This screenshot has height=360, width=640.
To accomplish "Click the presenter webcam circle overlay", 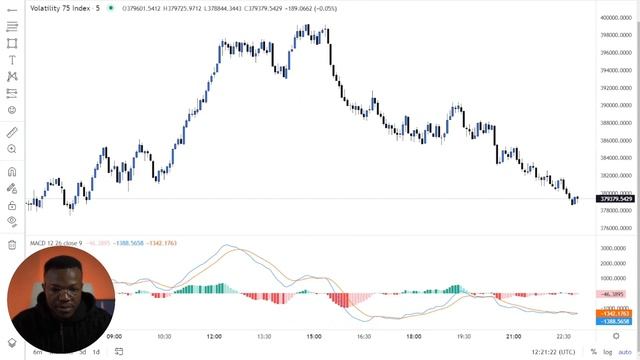I will [x=61, y=300].
